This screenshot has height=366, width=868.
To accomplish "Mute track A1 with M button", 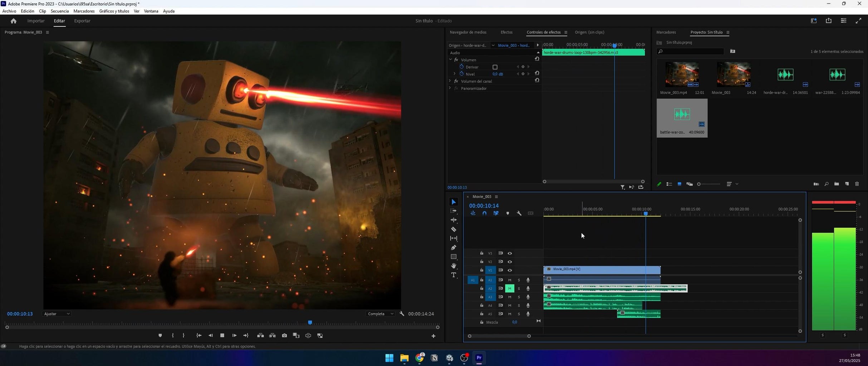I will point(510,280).
